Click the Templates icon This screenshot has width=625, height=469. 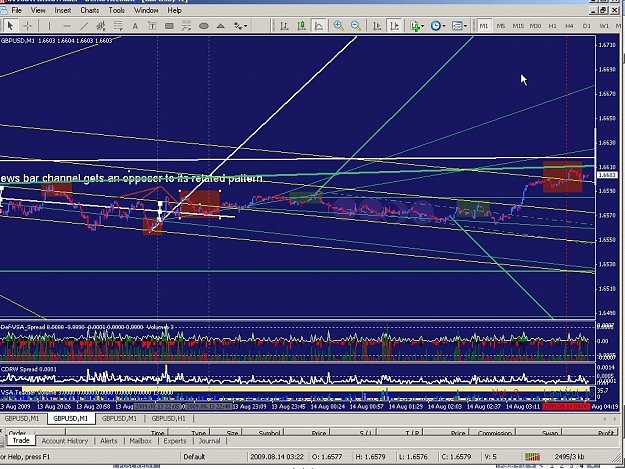pos(457,26)
